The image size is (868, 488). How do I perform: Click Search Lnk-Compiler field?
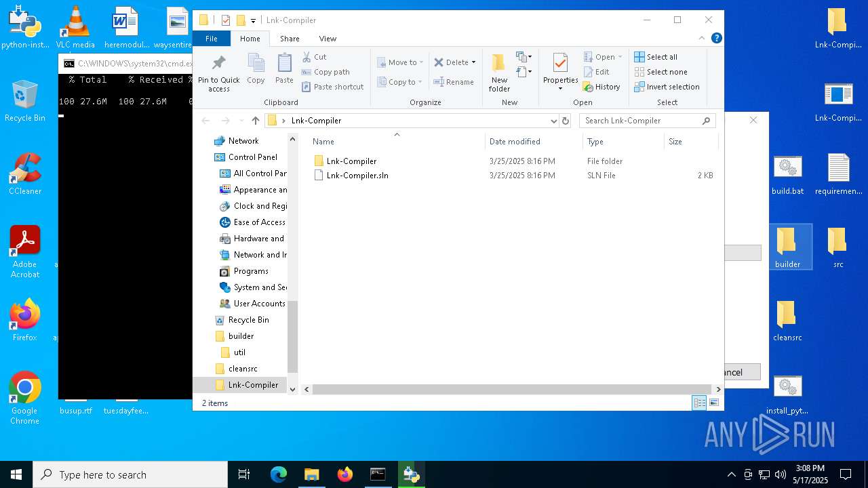648,121
